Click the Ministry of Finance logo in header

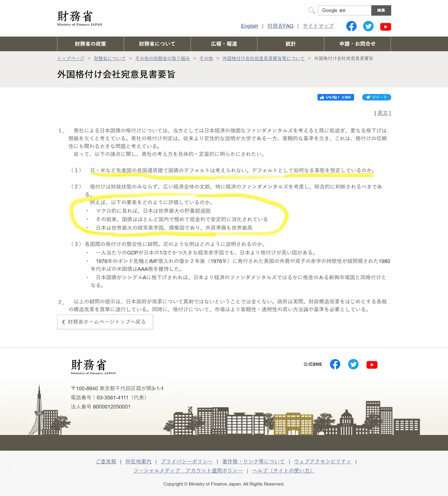coord(80,18)
